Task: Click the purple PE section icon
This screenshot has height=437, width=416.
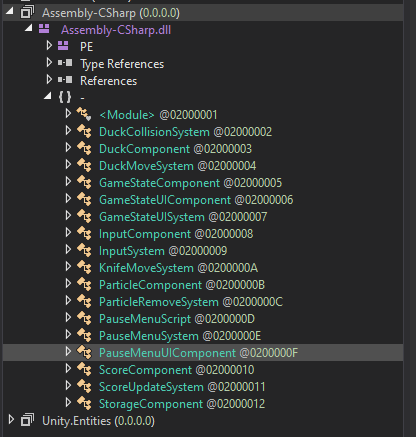Action: pos(63,46)
